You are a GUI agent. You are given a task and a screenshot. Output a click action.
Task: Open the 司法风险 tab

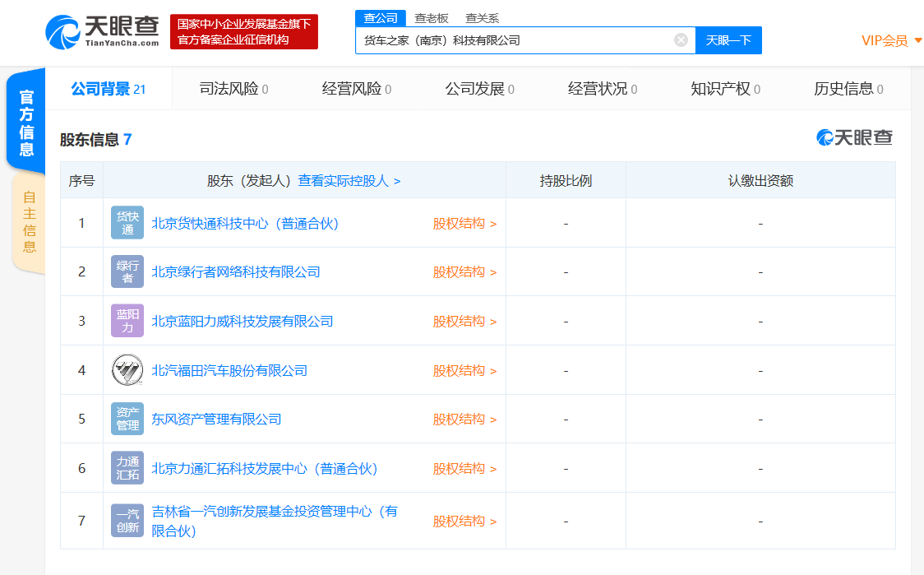(x=234, y=89)
